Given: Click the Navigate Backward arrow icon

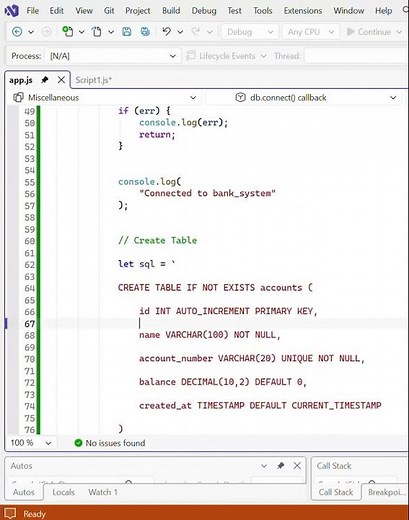Looking at the screenshot, I should tap(17, 32).
